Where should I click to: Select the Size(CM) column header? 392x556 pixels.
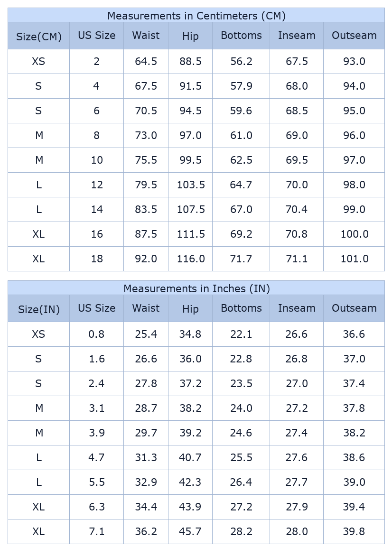coord(39,37)
